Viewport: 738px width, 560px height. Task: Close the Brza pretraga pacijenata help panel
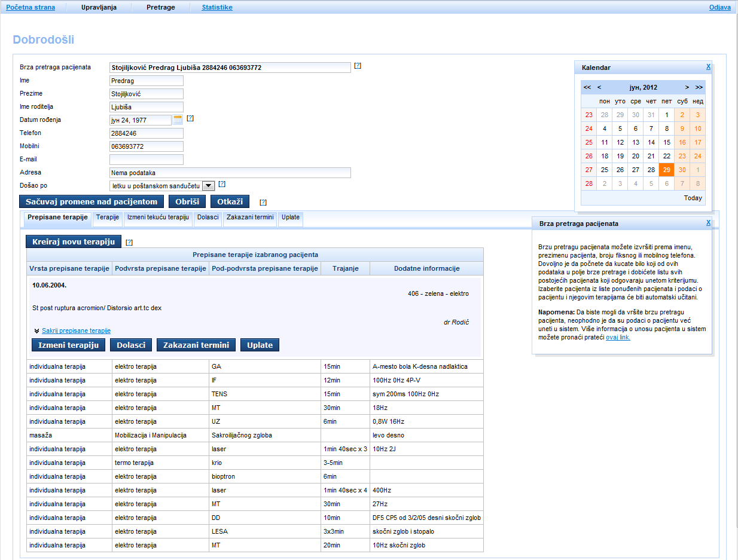(x=708, y=222)
